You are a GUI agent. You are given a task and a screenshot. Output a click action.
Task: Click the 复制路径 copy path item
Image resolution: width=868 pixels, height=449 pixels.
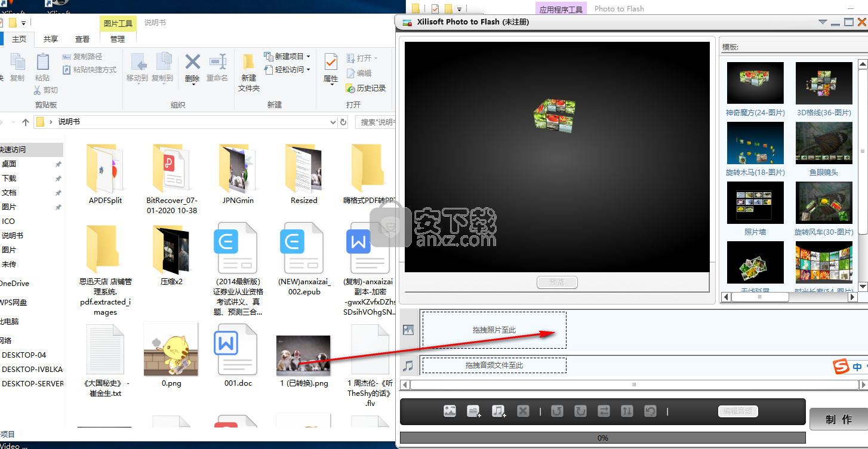tap(82, 57)
